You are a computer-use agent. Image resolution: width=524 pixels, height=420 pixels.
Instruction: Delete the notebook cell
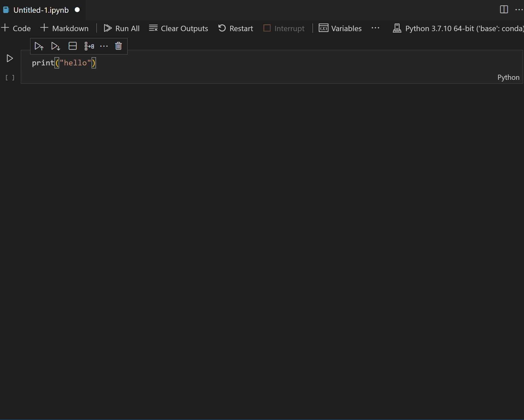pos(118,46)
